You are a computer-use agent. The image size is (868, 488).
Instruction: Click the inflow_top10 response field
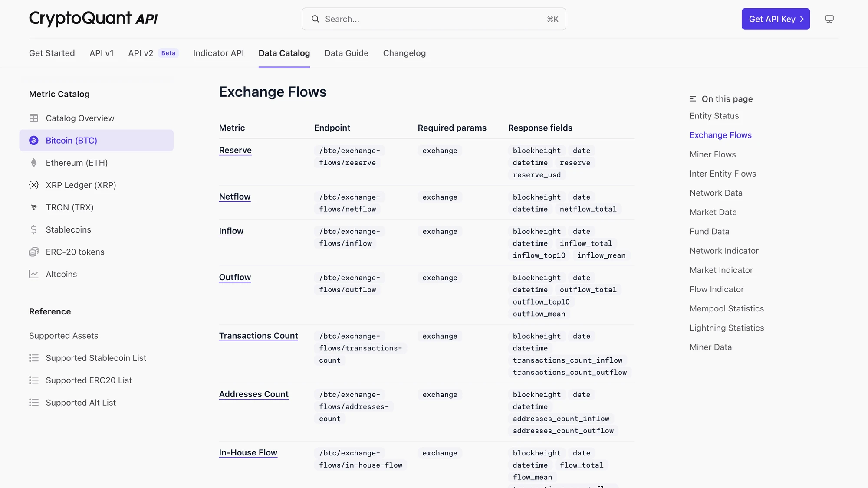539,255
